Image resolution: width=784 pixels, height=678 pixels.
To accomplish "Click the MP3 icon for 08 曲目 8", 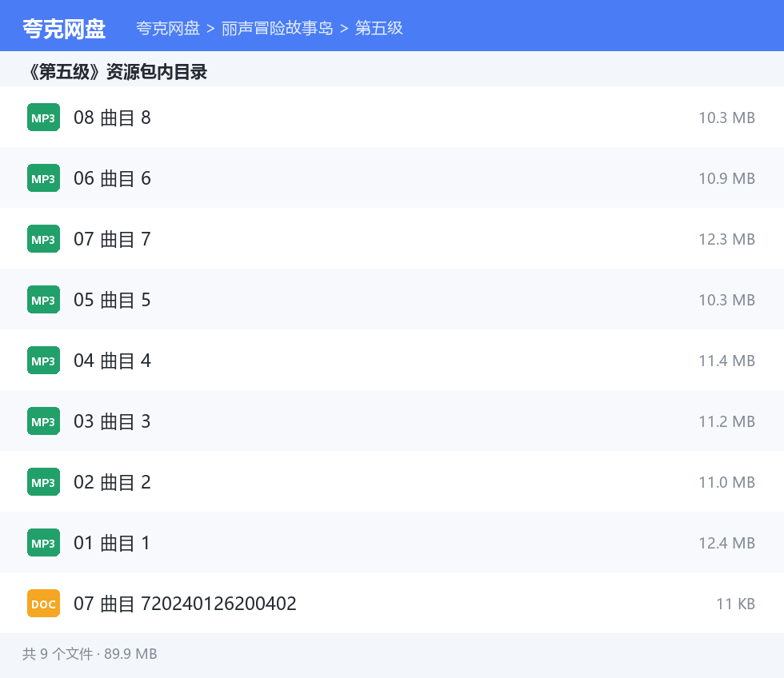I will point(43,118).
